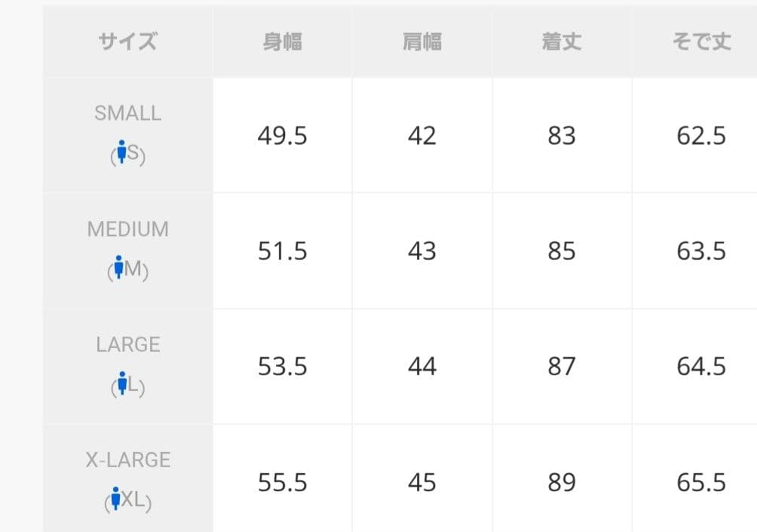Click the 着丈 column header
The image size is (757, 532).
tap(562, 41)
